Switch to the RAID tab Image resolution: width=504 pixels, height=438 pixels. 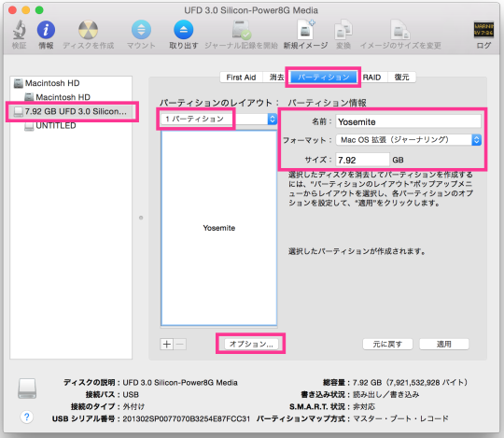(x=371, y=78)
